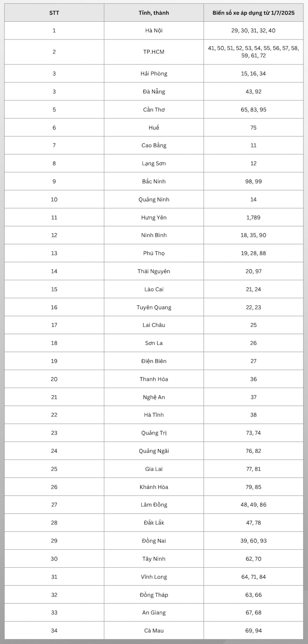Image resolution: width=308 pixels, height=644 pixels.
Task: Select the "TP.HCM" cell
Action: pyautogui.click(x=154, y=52)
